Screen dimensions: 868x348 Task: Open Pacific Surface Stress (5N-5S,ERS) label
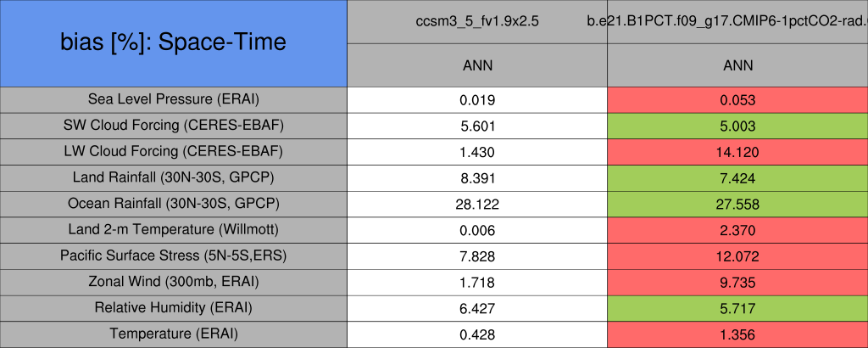pyautogui.click(x=174, y=256)
